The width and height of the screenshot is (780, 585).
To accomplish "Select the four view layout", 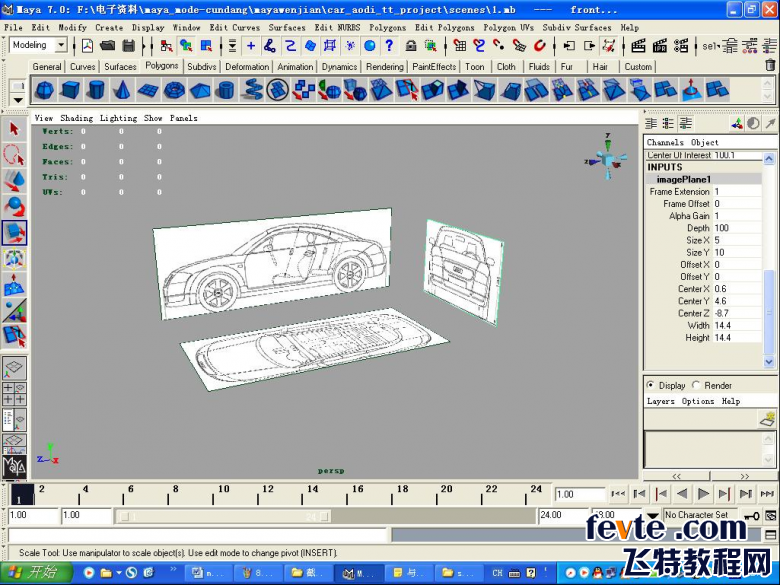I will tap(14, 393).
